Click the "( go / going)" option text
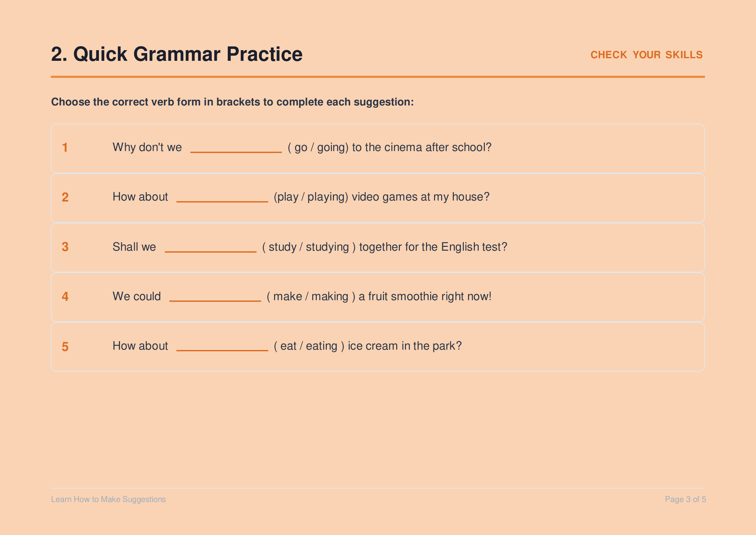 tap(318, 147)
